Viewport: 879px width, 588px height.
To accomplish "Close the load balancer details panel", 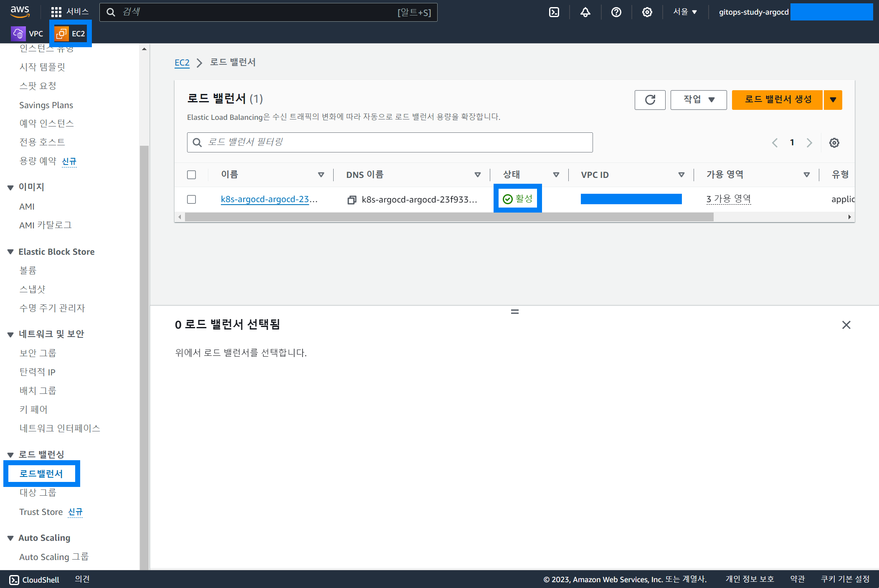I will (846, 325).
